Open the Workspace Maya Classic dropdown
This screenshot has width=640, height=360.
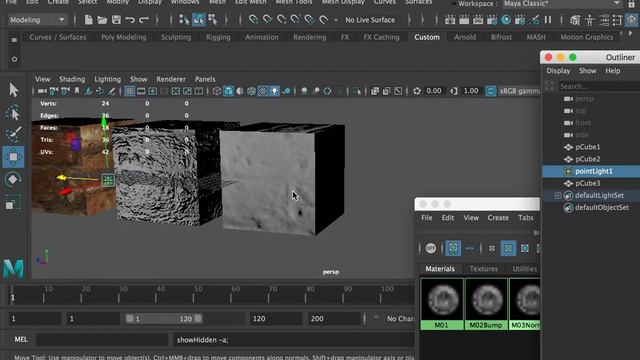click(562, 4)
